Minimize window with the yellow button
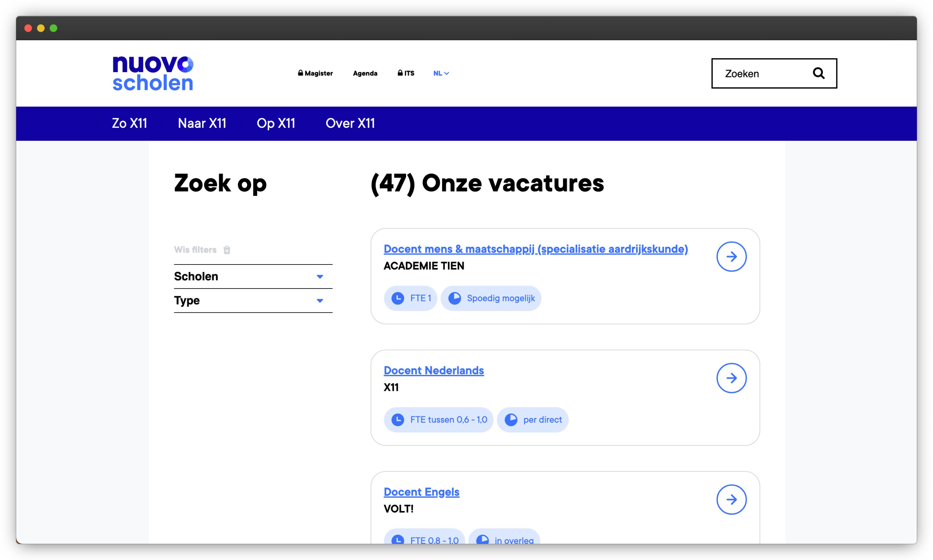This screenshot has width=933, height=560. pos(41,28)
